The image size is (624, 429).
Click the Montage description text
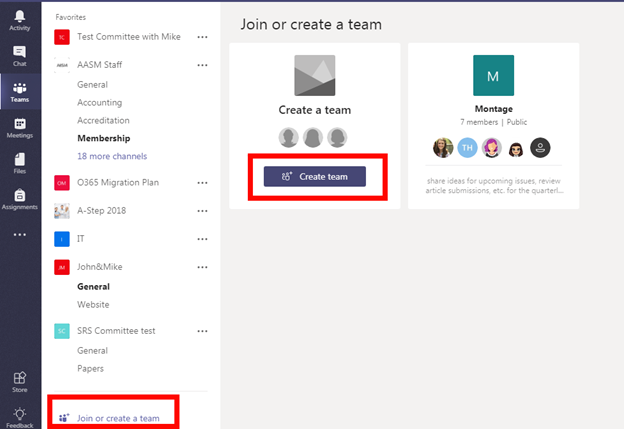coord(494,186)
